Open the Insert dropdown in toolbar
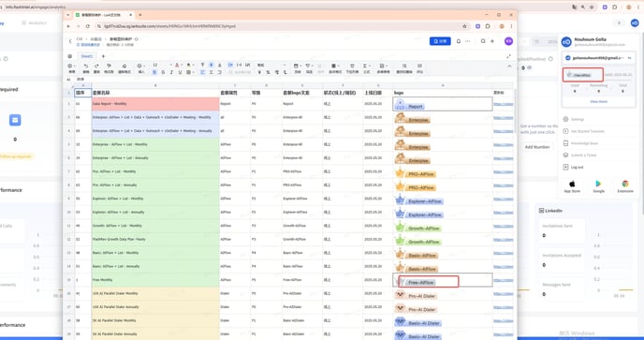This screenshot has height=340, width=644. click(x=141, y=67)
